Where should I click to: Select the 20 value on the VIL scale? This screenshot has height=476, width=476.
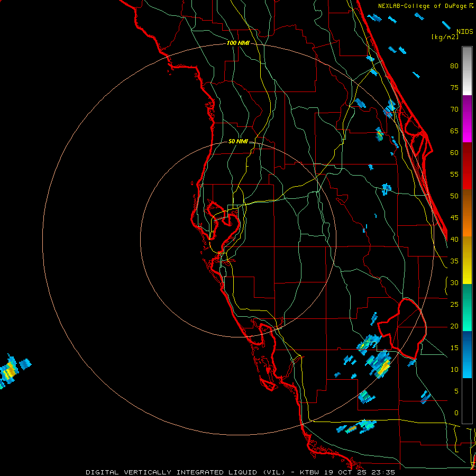coord(454,326)
